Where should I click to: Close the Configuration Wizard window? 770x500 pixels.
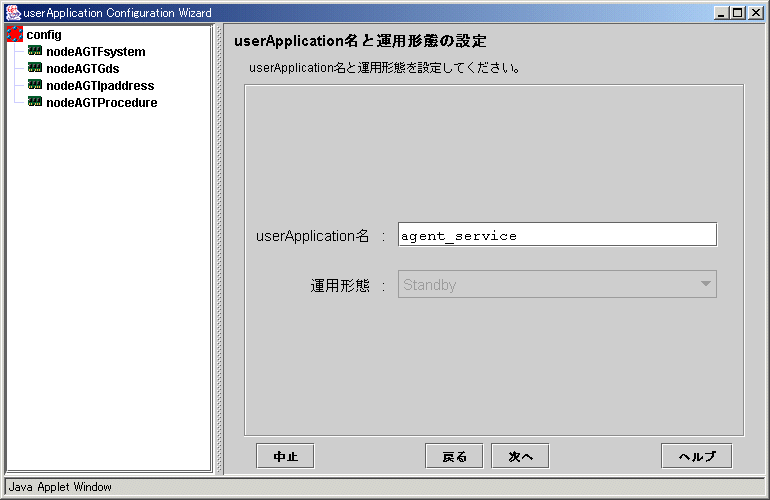click(x=755, y=13)
